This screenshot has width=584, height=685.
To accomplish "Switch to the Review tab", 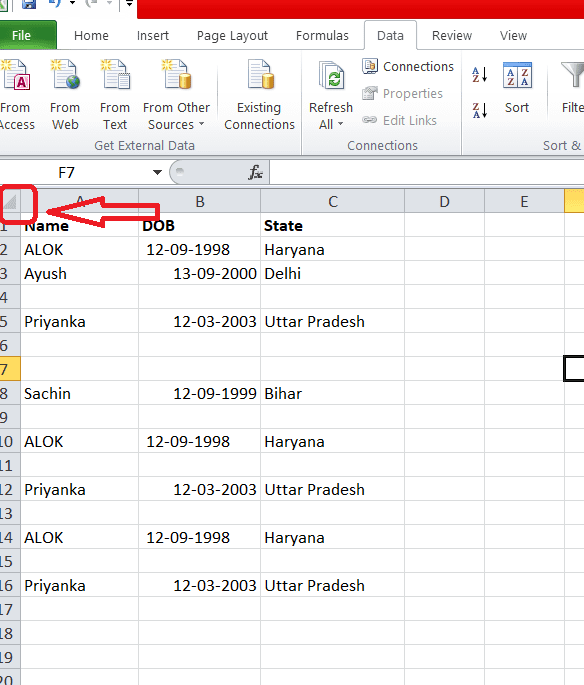I will pos(452,35).
